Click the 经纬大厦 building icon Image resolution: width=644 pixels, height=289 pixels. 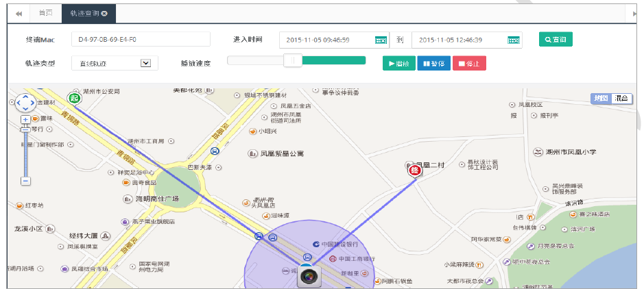coord(106,236)
